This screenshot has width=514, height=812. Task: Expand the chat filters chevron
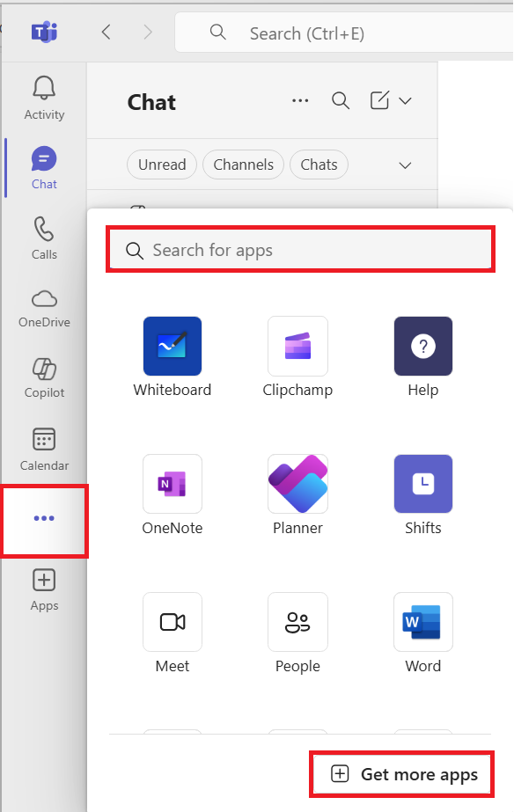tap(405, 165)
